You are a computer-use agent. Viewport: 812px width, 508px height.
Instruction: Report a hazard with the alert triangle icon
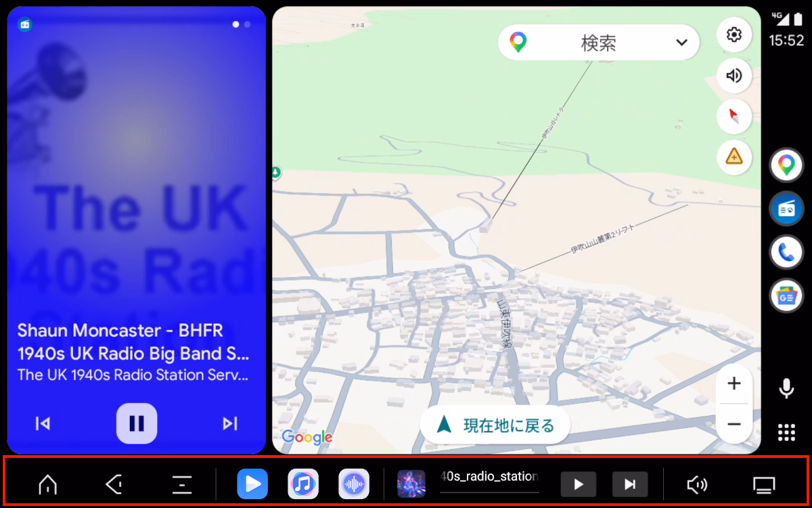tap(734, 157)
